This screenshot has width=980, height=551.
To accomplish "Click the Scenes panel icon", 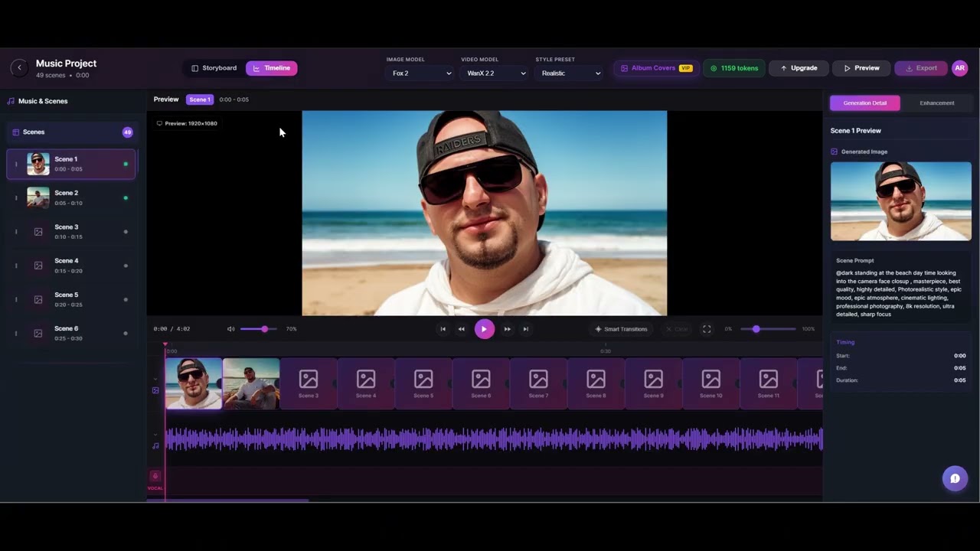I will click(x=15, y=132).
